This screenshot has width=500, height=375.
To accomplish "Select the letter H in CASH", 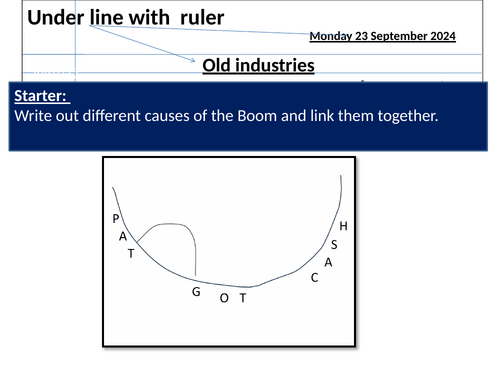I will coord(343,226).
